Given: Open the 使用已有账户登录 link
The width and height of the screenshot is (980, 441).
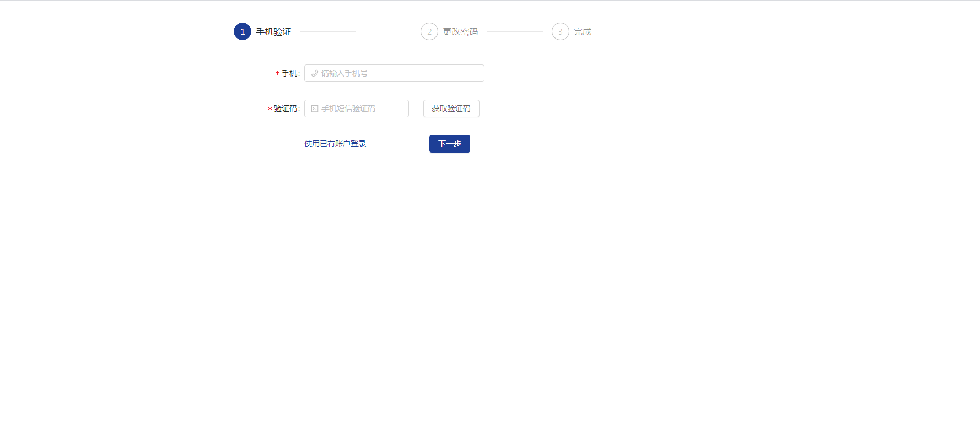Looking at the screenshot, I should point(335,144).
